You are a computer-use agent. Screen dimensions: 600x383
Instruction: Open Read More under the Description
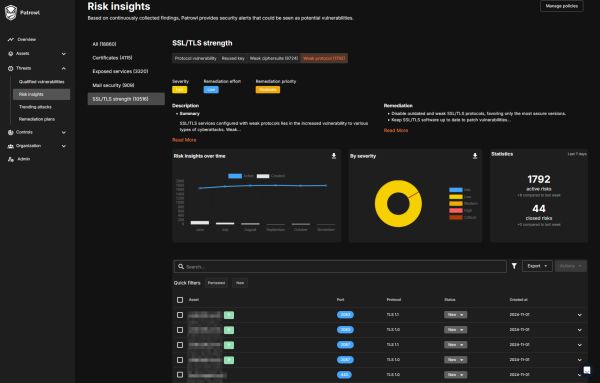tap(184, 140)
